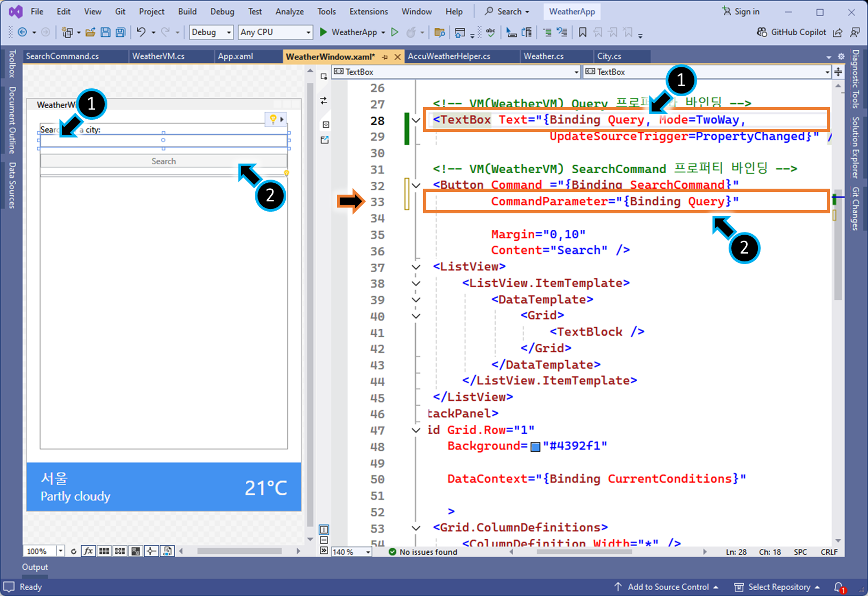Image resolution: width=868 pixels, height=596 pixels.
Task: Click the New Project toolbar icon
Action: [67, 32]
